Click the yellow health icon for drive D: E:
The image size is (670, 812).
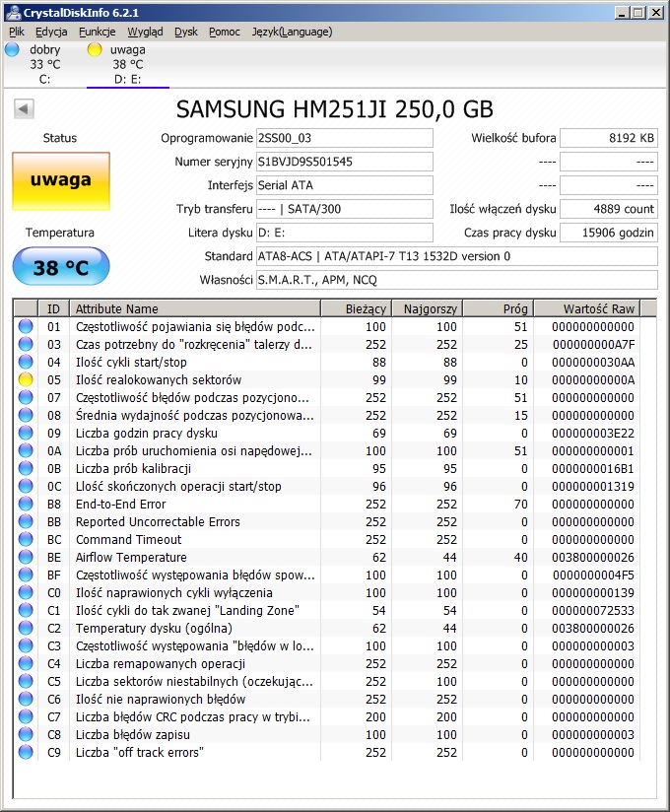click(95, 49)
